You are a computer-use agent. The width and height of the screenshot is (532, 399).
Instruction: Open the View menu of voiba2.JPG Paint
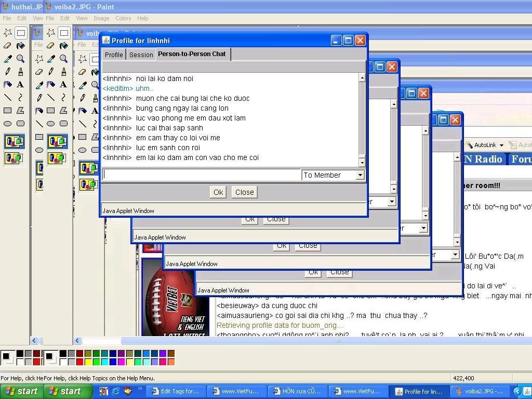tap(82, 18)
